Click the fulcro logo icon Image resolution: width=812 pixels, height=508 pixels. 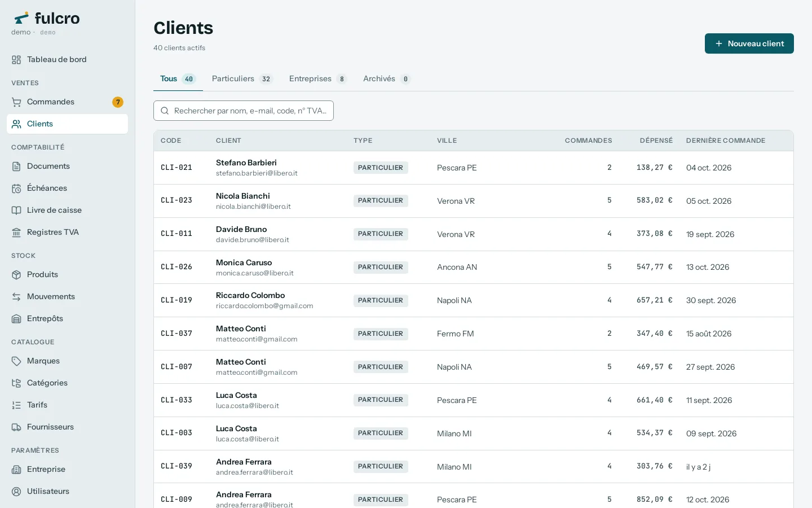point(21,18)
